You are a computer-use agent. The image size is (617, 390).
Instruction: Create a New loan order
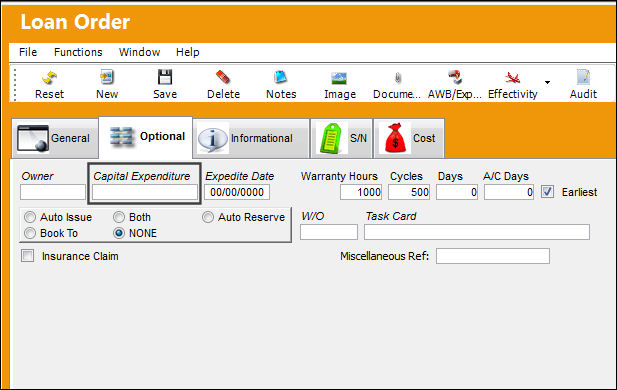click(107, 78)
